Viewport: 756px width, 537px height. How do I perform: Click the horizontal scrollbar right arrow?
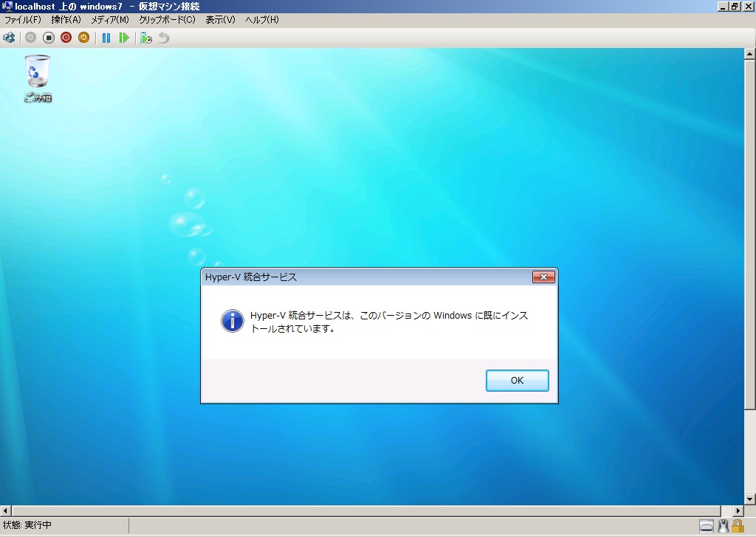coord(738,510)
